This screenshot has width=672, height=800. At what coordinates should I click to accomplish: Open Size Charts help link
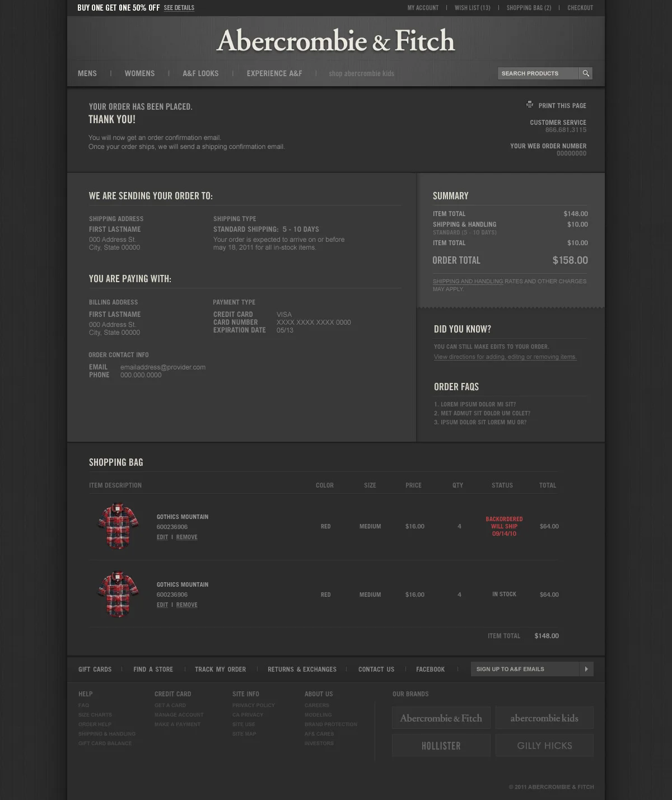coord(95,715)
